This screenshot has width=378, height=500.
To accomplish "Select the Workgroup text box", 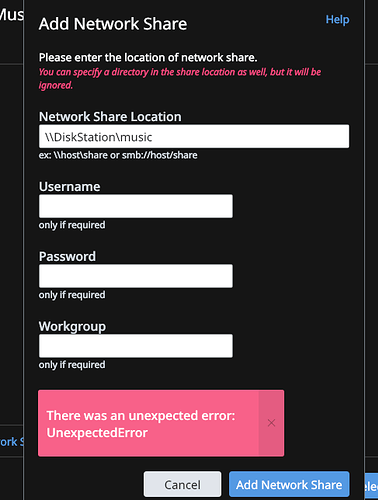I will pos(136,346).
